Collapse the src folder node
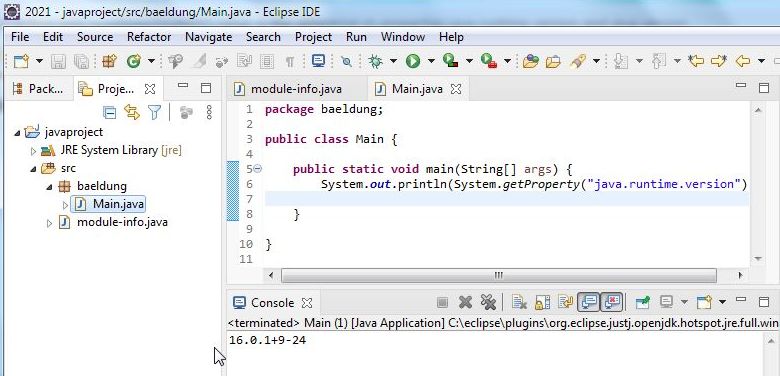Screen dimensions: 780x376 (x=33, y=169)
